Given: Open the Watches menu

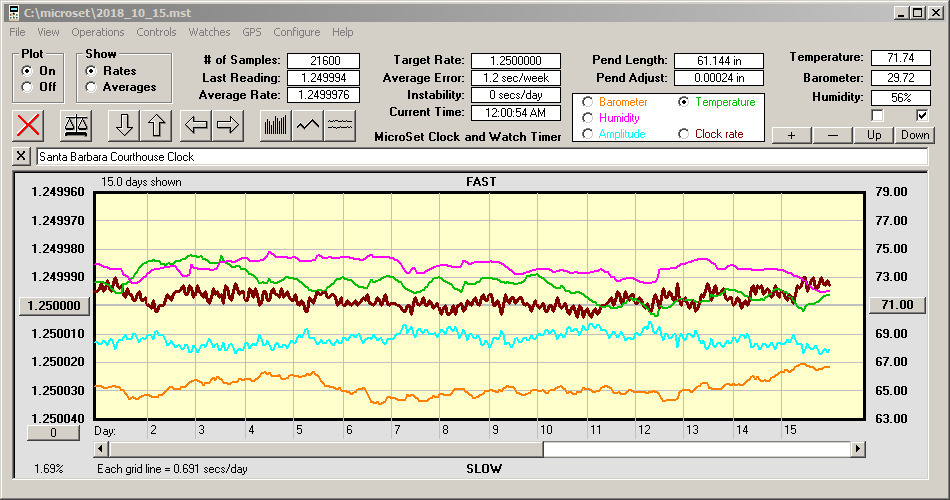Looking at the screenshot, I should [209, 32].
